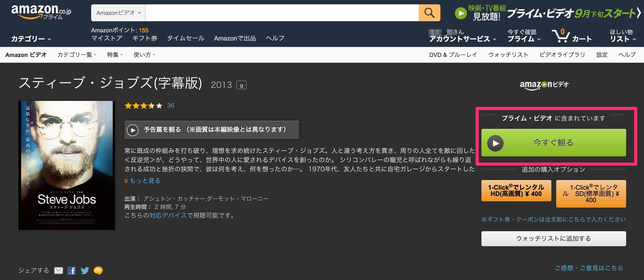
Task: Click ウォッチリストに追加する button
Action: pos(554,239)
